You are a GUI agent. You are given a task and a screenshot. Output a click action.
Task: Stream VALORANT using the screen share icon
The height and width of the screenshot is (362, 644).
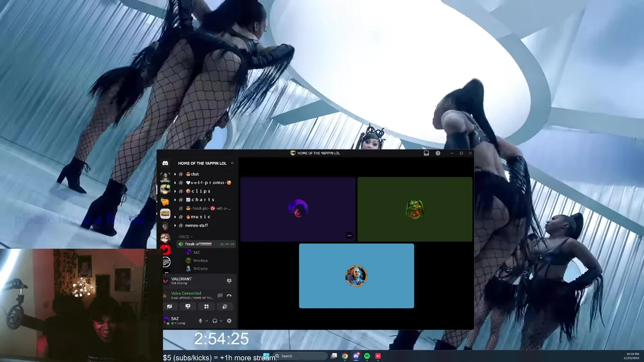[x=229, y=281]
